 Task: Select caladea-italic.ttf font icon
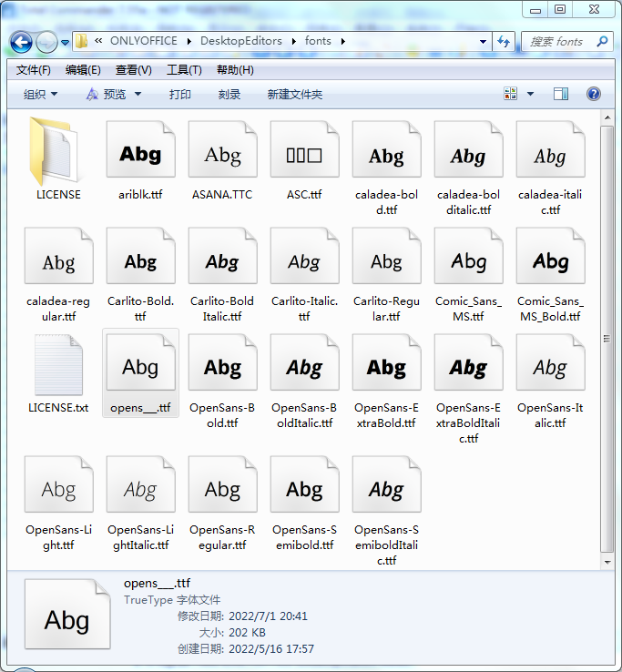coord(550,149)
